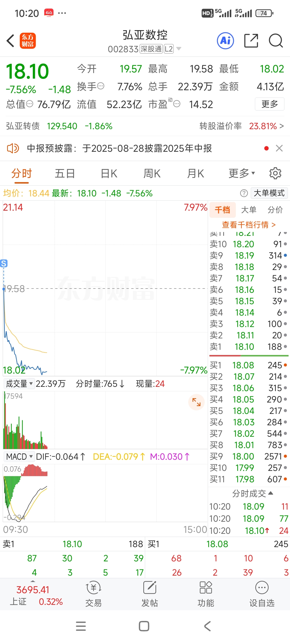Open the 成交量 indicator dropdown
Screen dimensions: 290x644
coord(19,384)
